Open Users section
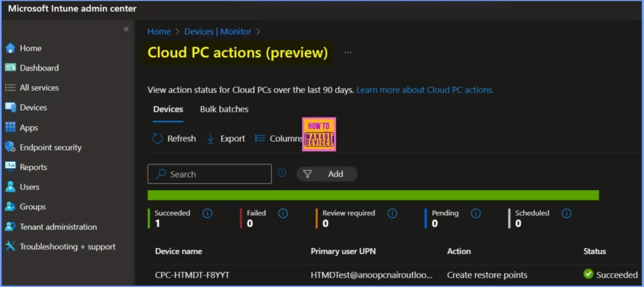644x287 pixels. tap(22, 187)
